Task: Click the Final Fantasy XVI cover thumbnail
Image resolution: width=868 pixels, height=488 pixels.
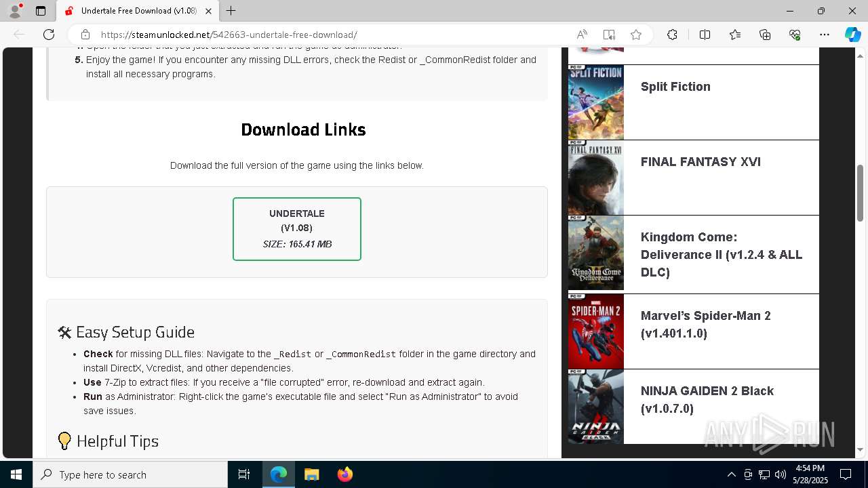Action: coord(596,178)
